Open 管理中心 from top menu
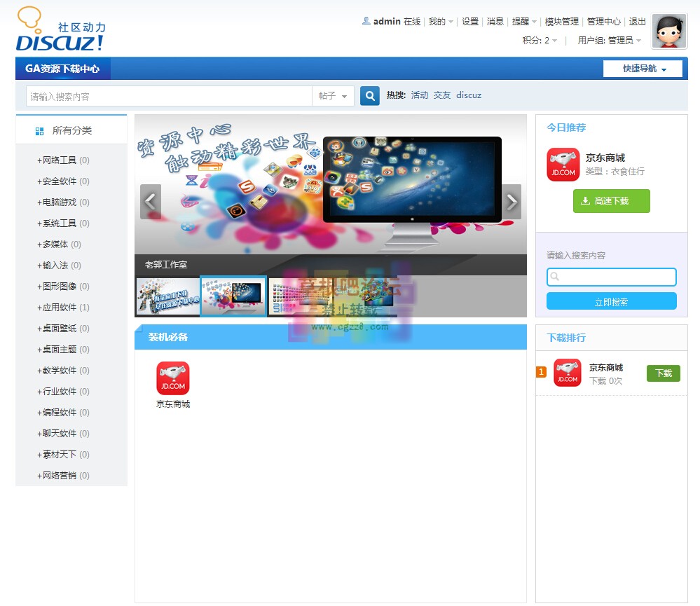700x606 pixels. point(603,22)
